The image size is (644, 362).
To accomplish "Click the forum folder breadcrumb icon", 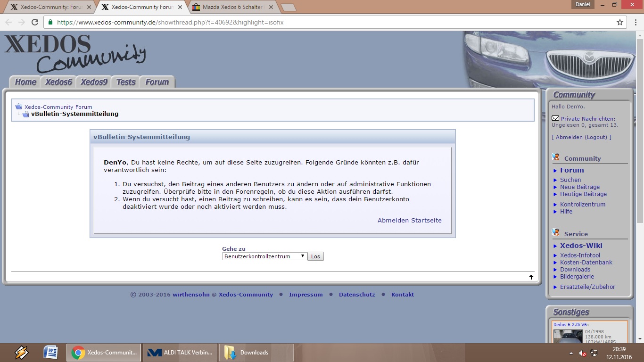I will point(19,107).
